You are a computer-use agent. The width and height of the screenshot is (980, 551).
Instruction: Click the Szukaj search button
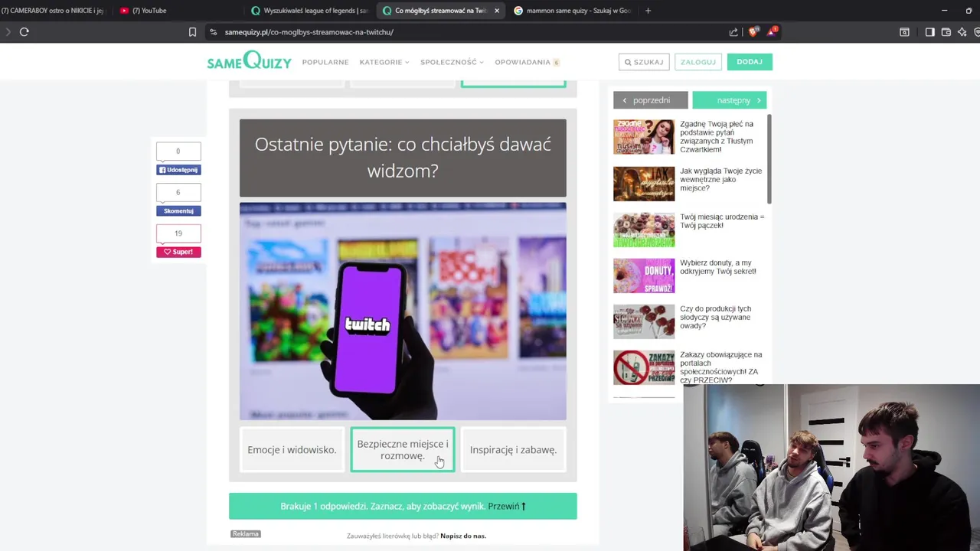pos(644,62)
